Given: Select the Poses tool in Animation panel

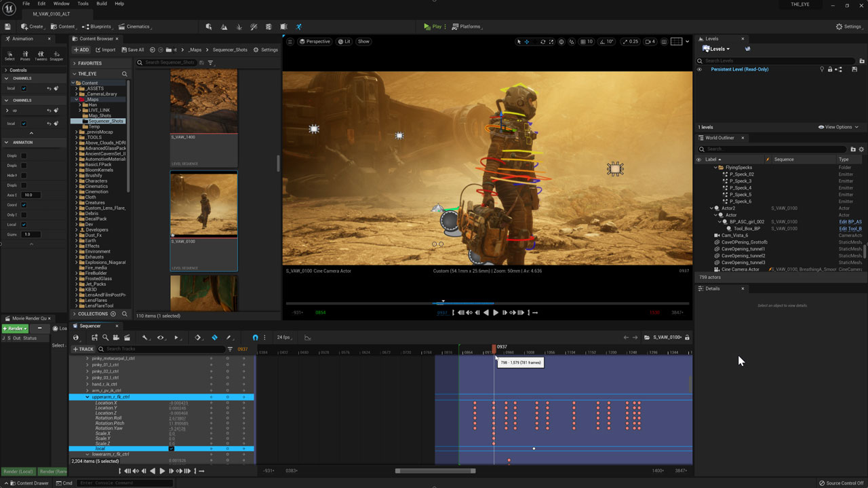Looking at the screenshot, I should tap(26, 55).
